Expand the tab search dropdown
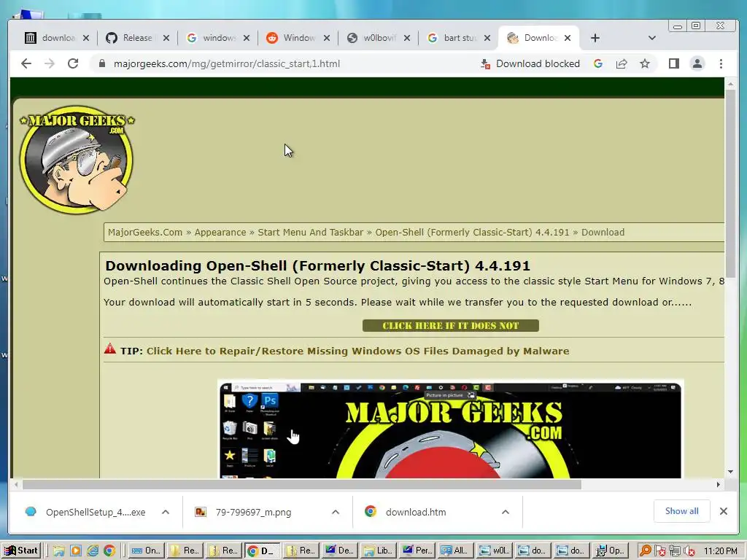 click(651, 38)
